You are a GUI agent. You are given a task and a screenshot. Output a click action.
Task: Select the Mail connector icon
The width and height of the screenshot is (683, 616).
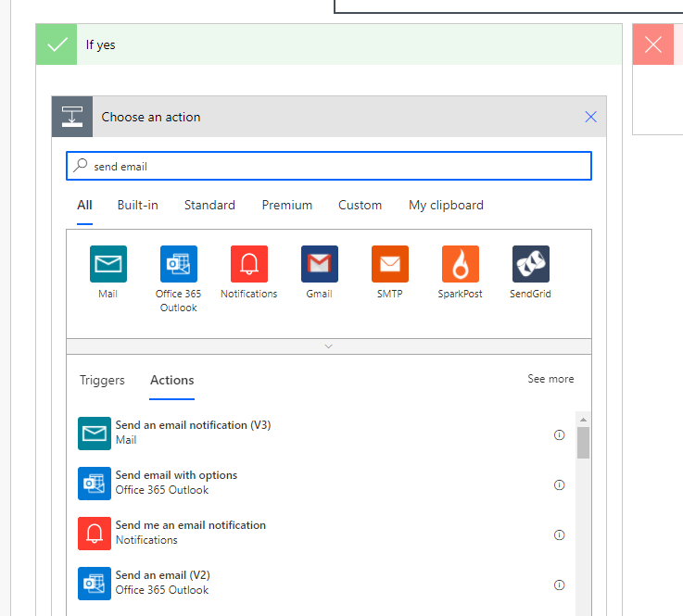pos(108,264)
